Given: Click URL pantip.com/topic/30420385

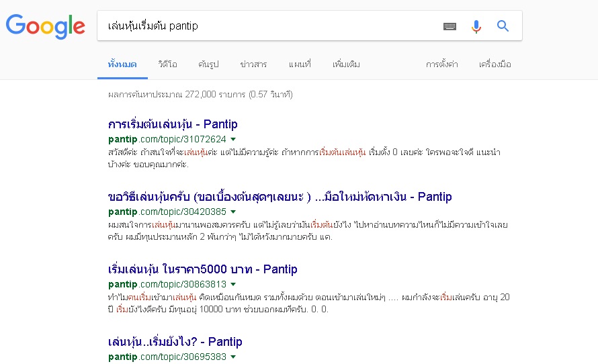Looking at the screenshot, I should (167, 212).
